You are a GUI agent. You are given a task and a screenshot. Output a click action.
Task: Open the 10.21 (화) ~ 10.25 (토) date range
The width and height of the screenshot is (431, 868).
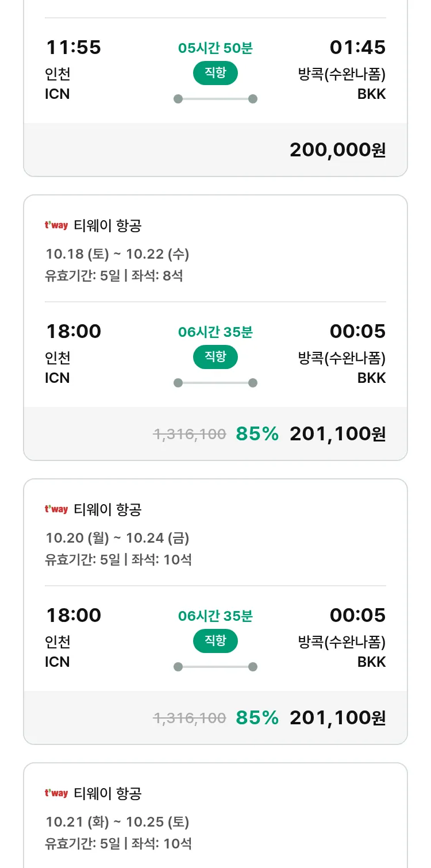(117, 821)
